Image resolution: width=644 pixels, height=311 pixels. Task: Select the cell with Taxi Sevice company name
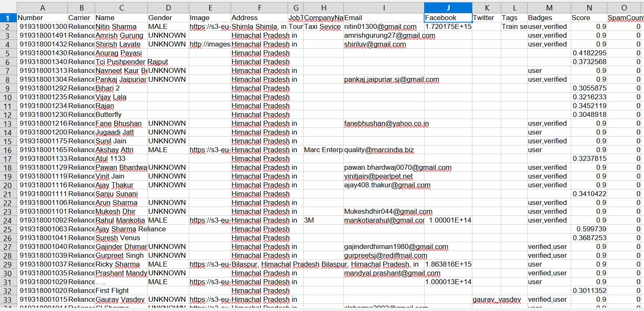tap(323, 26)
